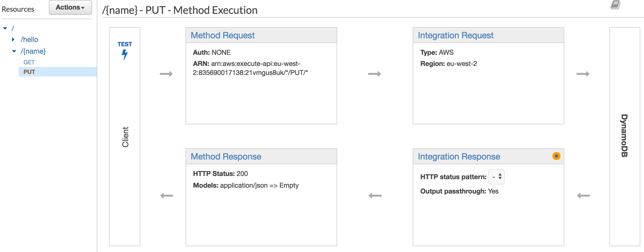Click the TEST lightning bolt icon
644x252 pixels.
pyautogui.click(x=124, y=54)
